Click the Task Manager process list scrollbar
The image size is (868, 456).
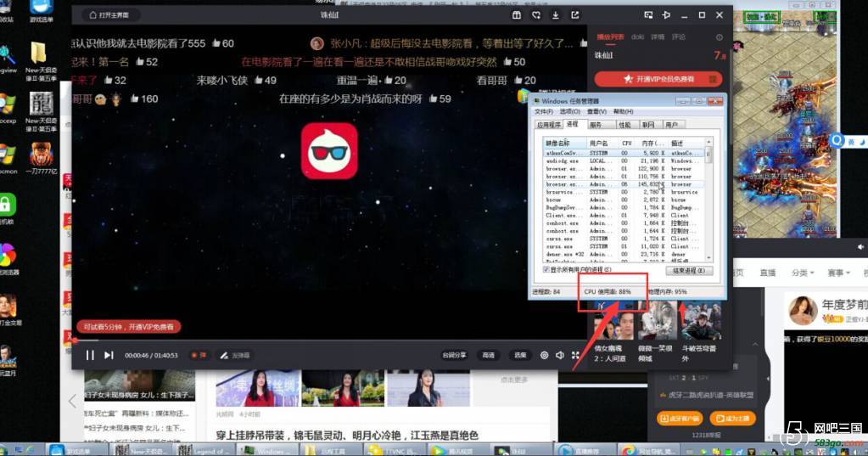click(x=708, y=200)
